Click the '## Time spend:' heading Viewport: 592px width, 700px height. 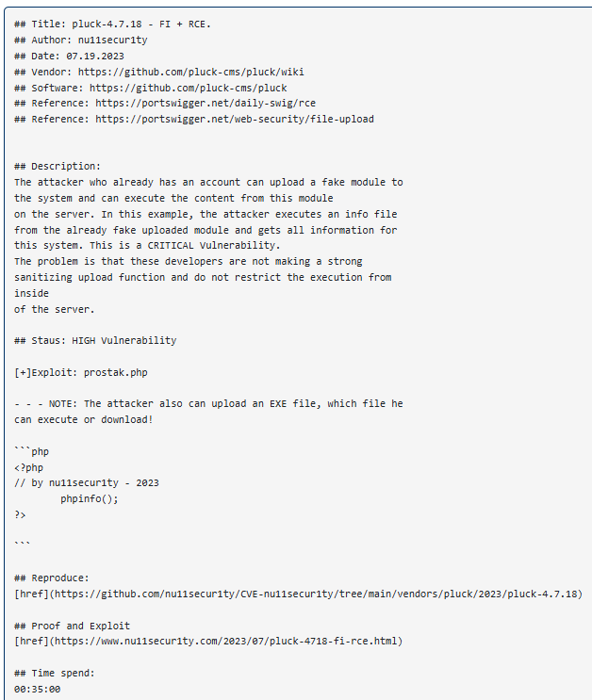coord(56,674)
